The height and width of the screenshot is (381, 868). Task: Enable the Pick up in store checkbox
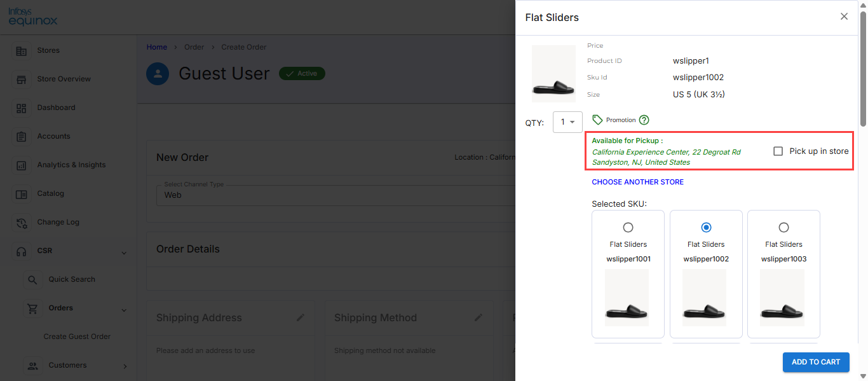[778, 151]
